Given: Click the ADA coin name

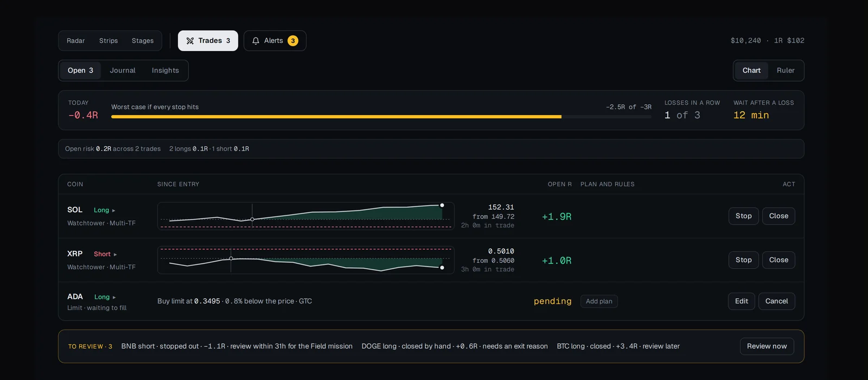Looking at the screenshot, I should [75, 297].
